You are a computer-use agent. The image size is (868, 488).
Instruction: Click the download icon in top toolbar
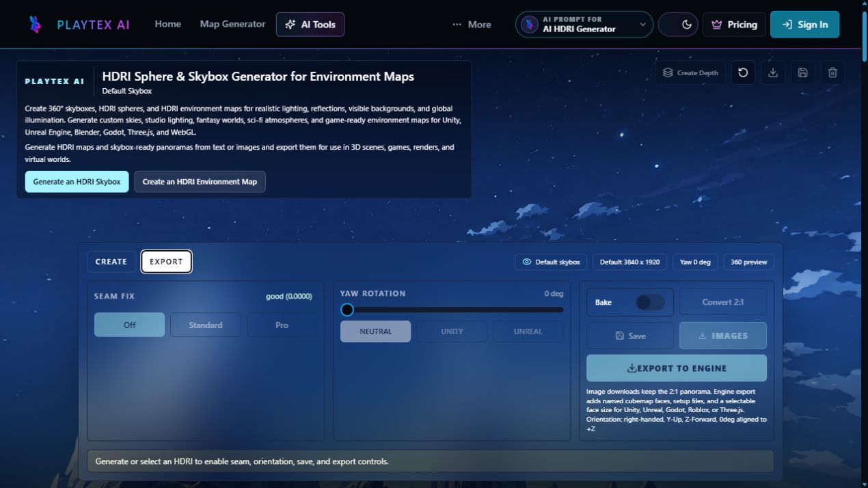[773, 72]
